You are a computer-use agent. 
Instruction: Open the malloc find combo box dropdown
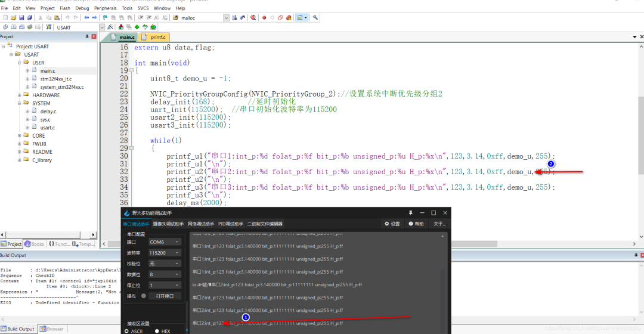click(226, 18)
